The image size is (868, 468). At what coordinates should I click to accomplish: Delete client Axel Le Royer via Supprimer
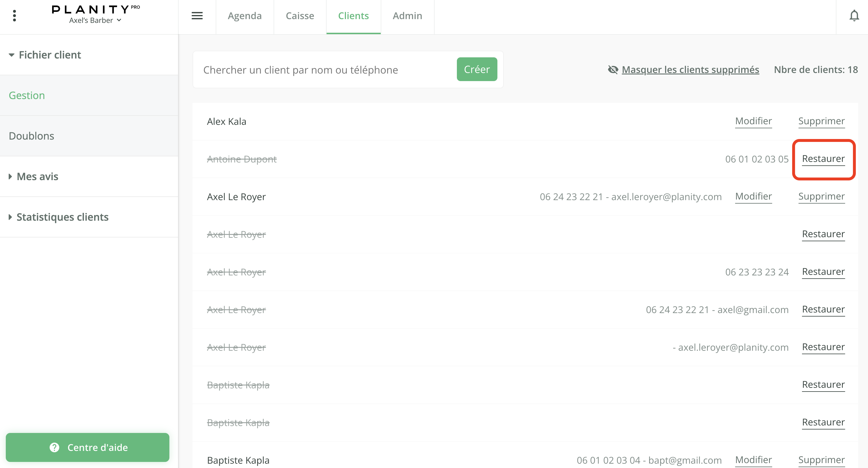(821, 196)
